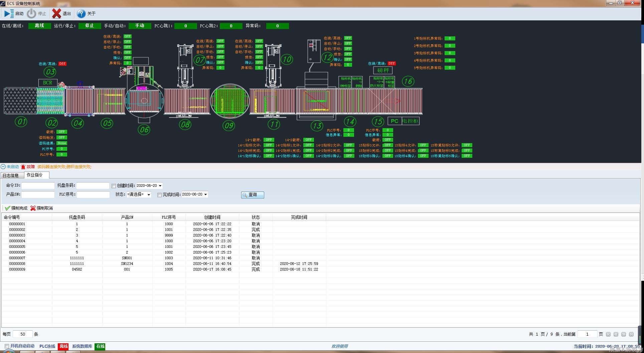Click the green check 强制完成 icon
The image size is (644, 353).
coord(7,208)
